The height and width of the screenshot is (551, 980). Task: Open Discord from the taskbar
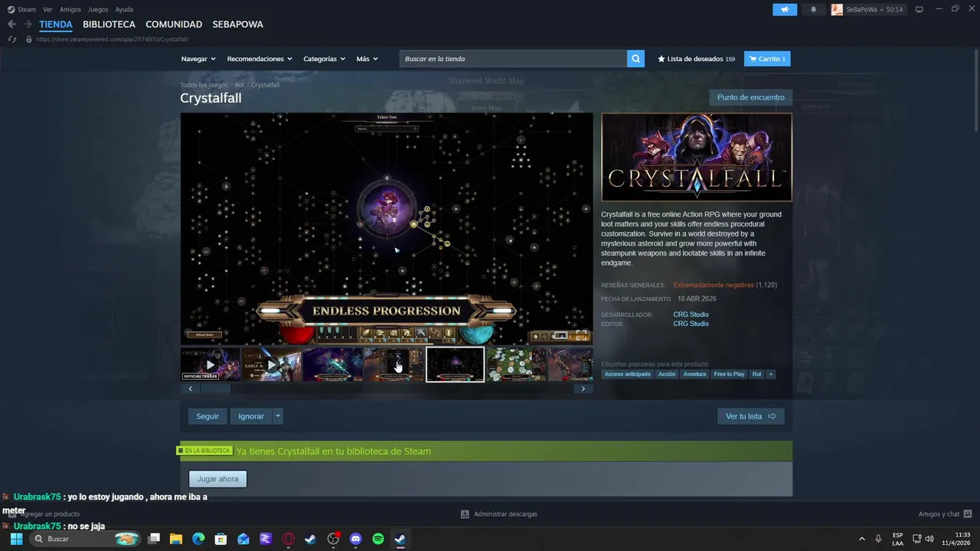pos(355,539)
